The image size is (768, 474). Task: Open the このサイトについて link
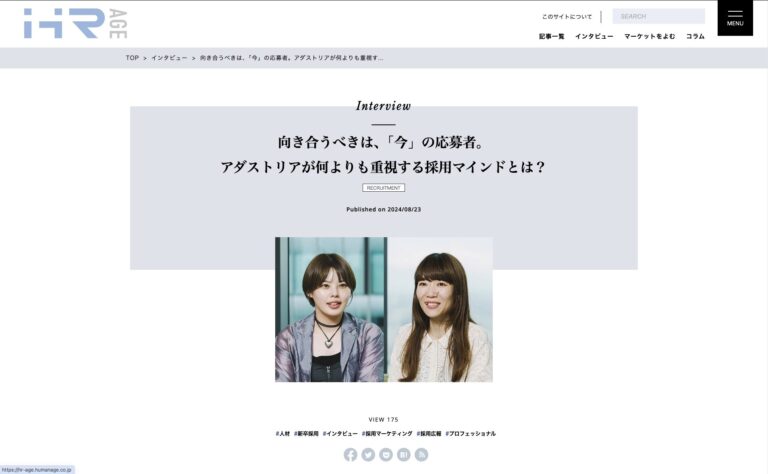pos(567,17)
